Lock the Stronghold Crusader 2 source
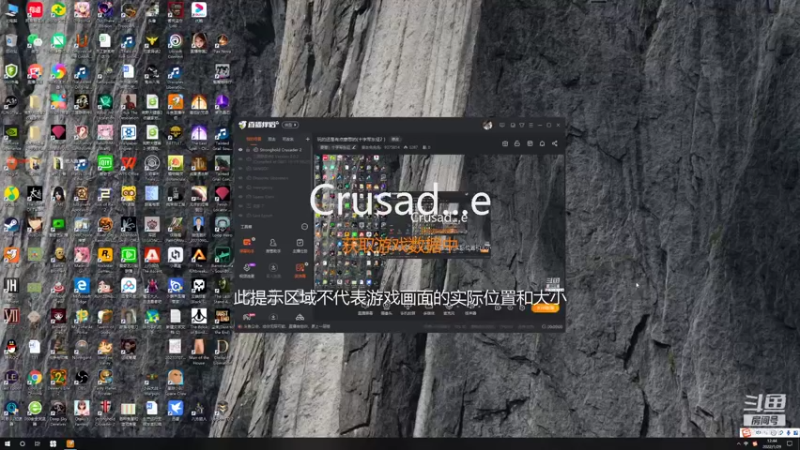Screen dimensions: 800x450 248,149
